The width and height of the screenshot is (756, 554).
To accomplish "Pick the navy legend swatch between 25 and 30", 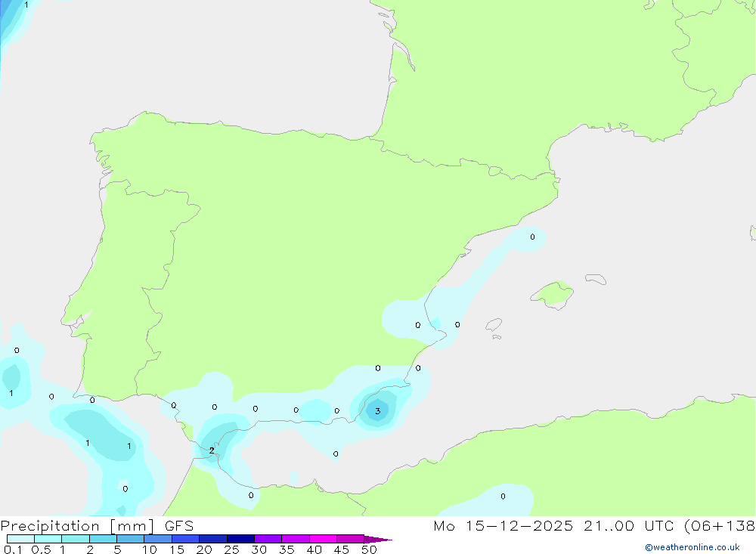I will (x=240, y=539).
